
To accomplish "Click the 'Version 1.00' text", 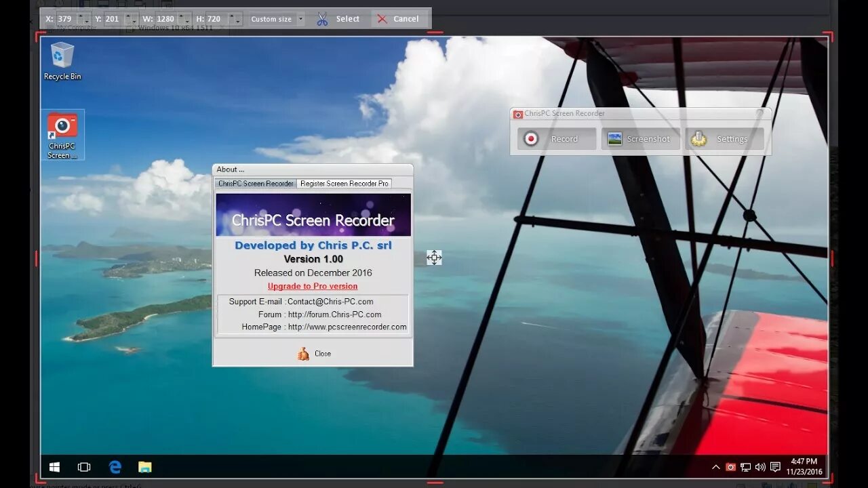I will pyautogui.click(x=313, y=259).
